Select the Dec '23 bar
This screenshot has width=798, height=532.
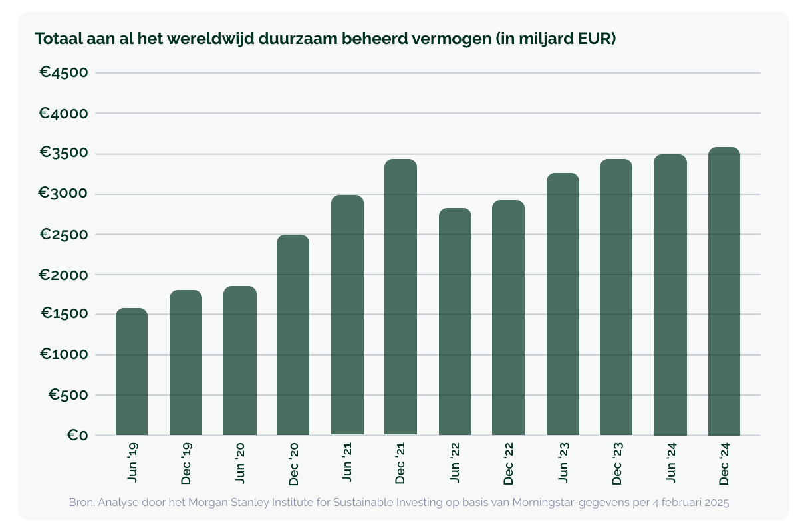pos(616,297)
